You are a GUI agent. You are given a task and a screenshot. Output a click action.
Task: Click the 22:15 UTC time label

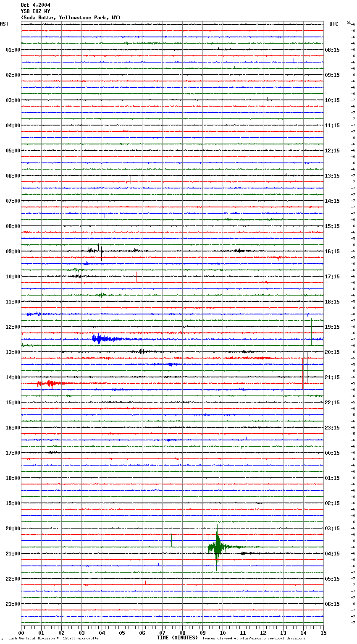coord(332,403)
